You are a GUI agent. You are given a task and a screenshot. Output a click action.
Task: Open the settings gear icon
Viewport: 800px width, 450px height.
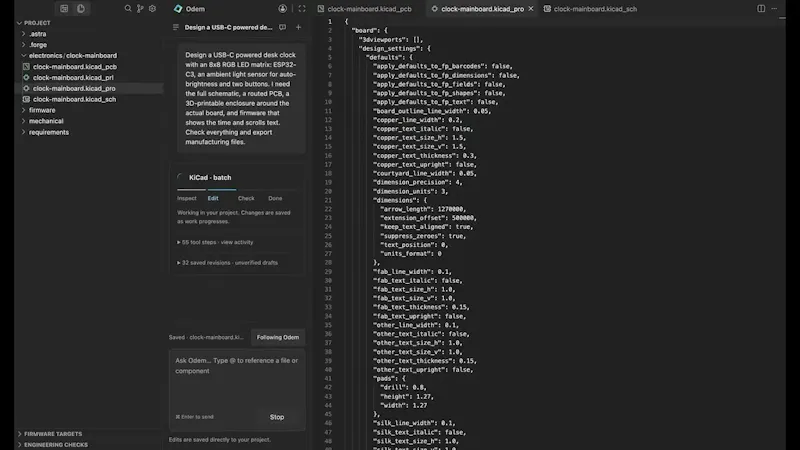[x=152, y=9]
